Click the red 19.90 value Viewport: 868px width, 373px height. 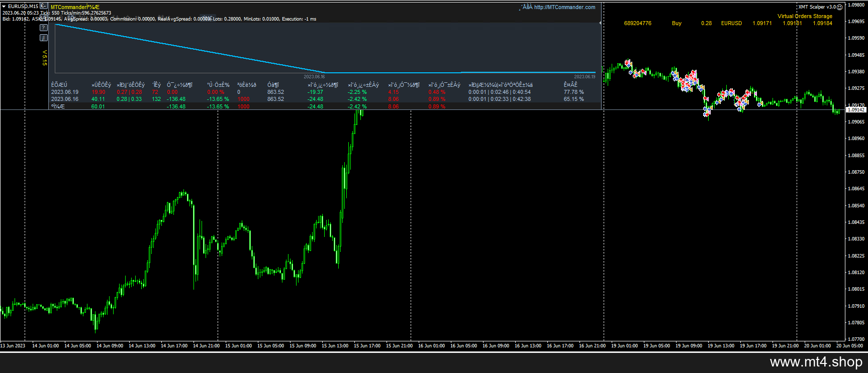99,92
